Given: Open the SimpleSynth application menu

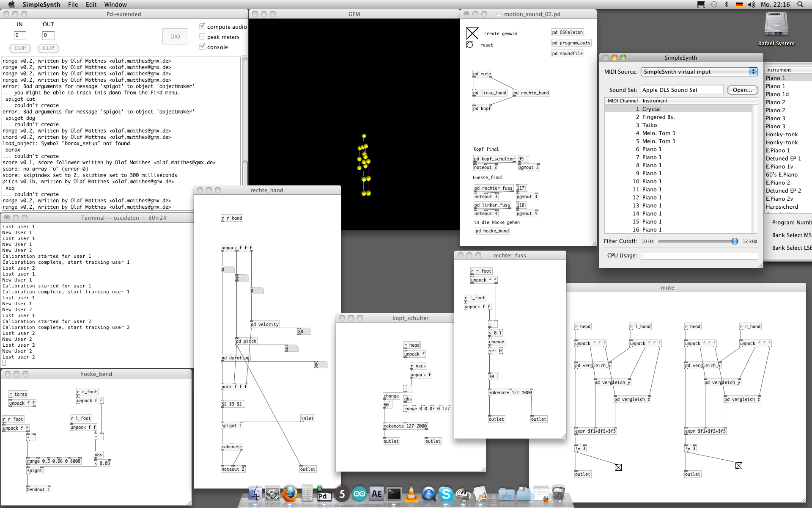Looking at the screenshot, I should point(41,4).
